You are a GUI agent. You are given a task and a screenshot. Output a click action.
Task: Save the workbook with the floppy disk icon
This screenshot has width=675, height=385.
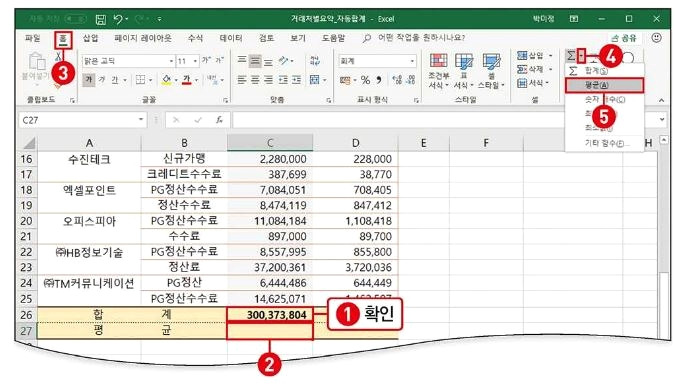(x=100, y=19)
